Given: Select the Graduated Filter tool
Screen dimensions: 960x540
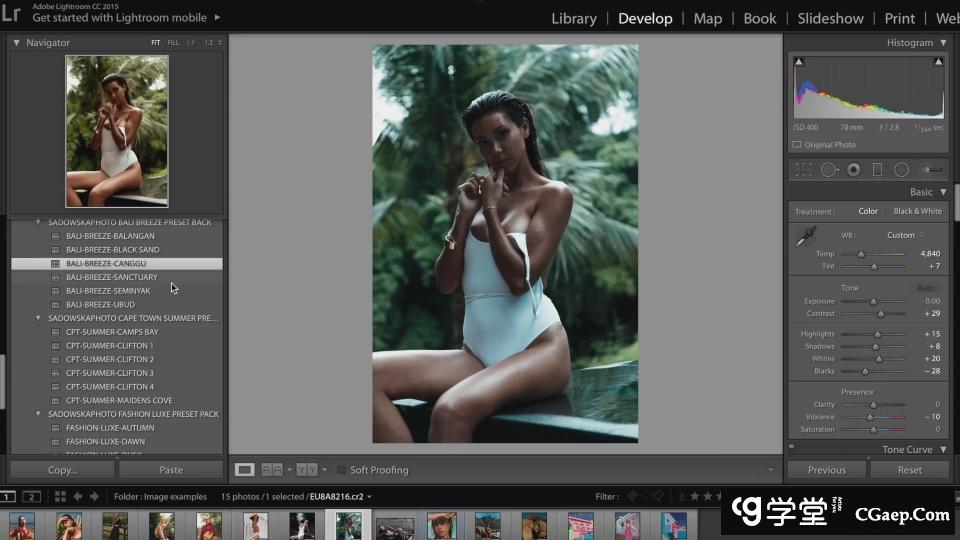Looking at the screenshot, I should pyautogui.click(x=877, y=170).
